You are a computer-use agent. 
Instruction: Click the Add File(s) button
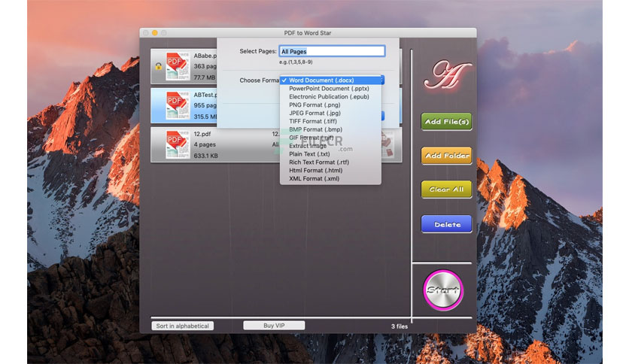(x=446, y=122)
